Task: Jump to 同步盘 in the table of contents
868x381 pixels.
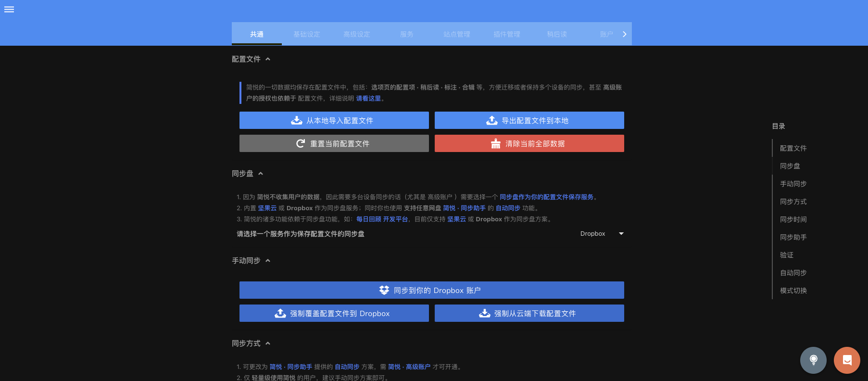Action: (790, 166)
